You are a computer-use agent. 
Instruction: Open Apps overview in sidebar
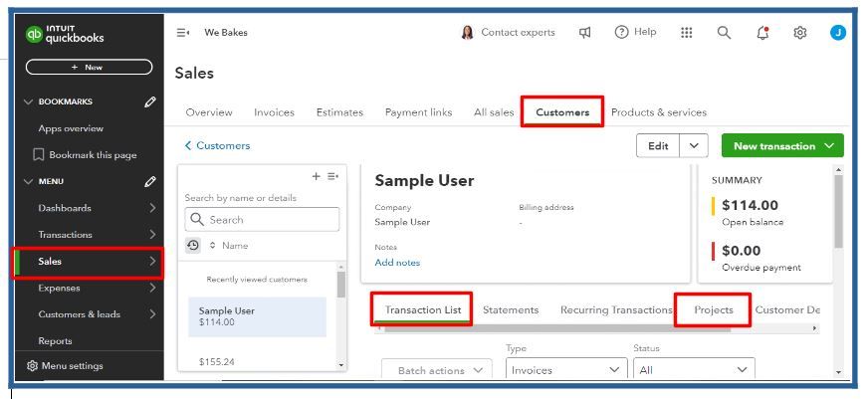coord(71,128)
